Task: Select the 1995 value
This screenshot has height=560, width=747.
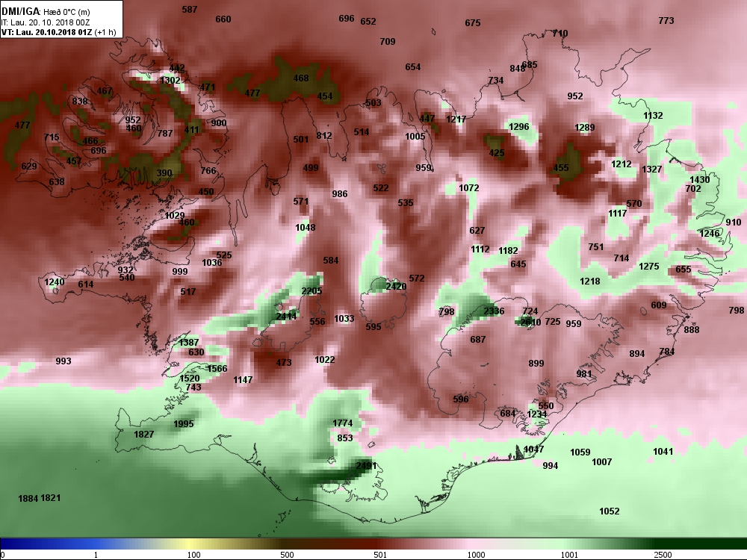Action: [184, 424]
